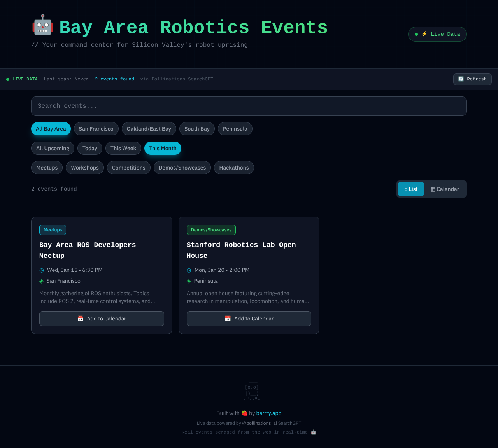498x448 pixels.
Task: Click the search events input field
Action: [249, 106]
